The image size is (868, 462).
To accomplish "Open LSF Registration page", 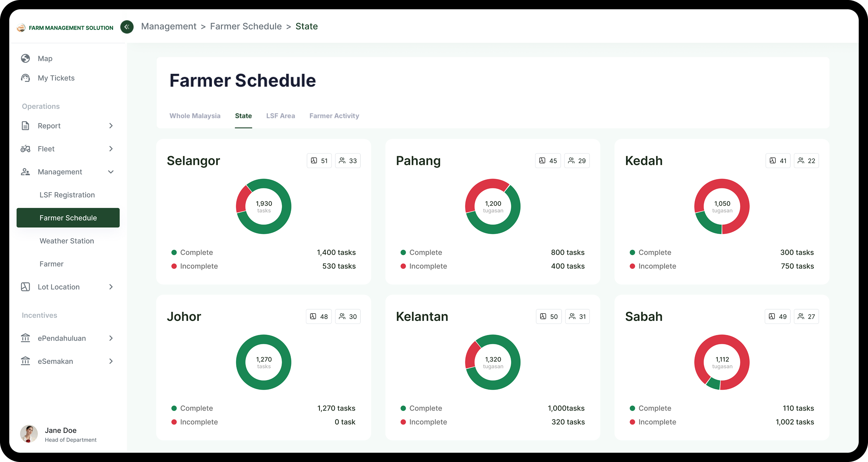I will pos(67,195).
